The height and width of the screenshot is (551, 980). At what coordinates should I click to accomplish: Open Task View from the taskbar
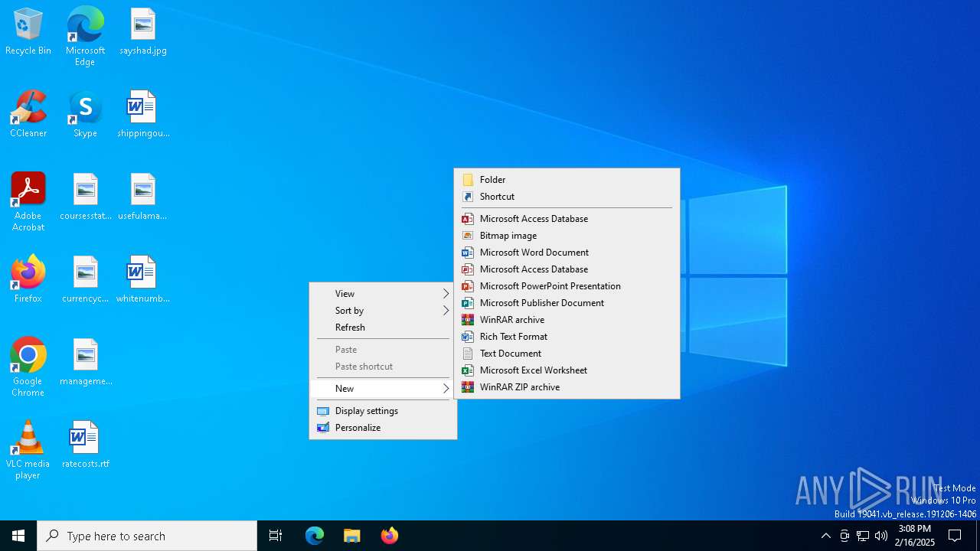coord(276,536)
